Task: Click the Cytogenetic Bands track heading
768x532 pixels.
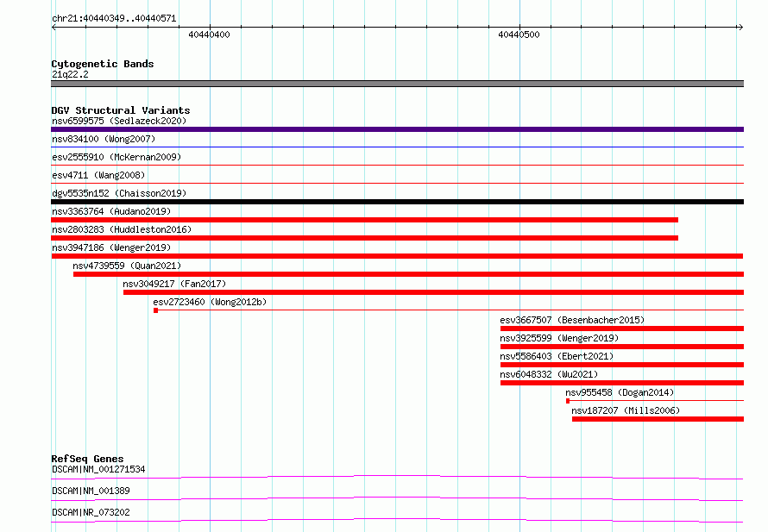Action: coord(103,64)
